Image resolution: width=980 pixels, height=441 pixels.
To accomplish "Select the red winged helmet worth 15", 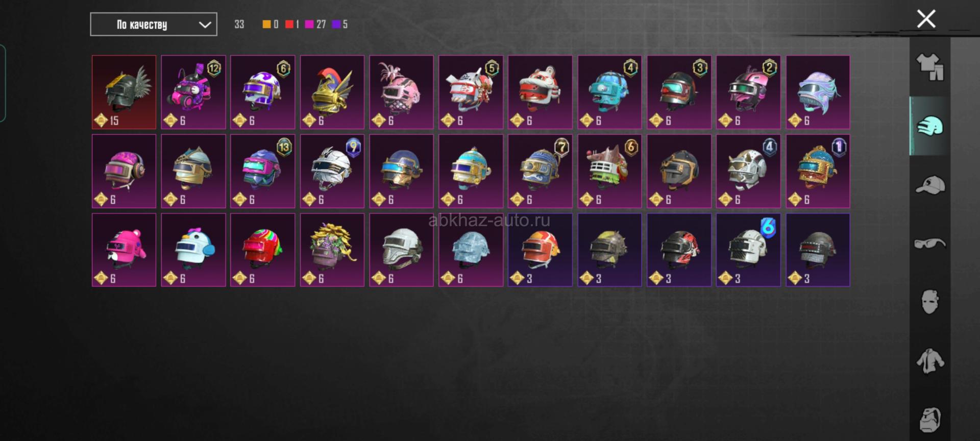I will click(124, 92).
